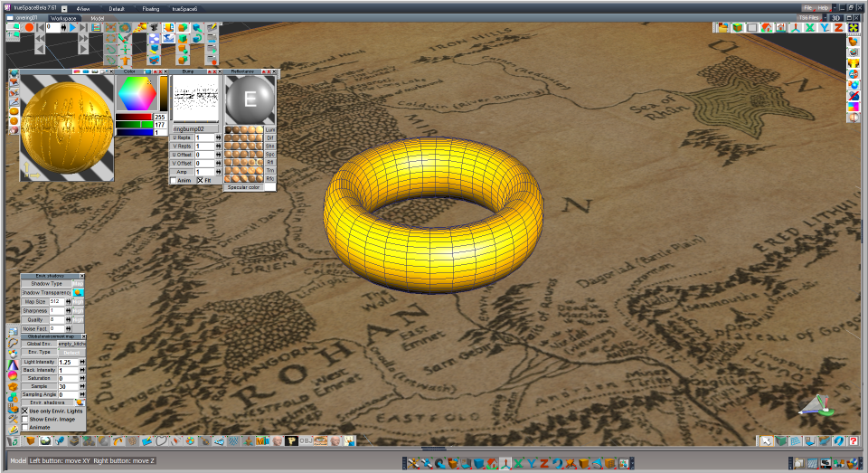Click the gradient sphere icon on left toolbar

point(14,375)
